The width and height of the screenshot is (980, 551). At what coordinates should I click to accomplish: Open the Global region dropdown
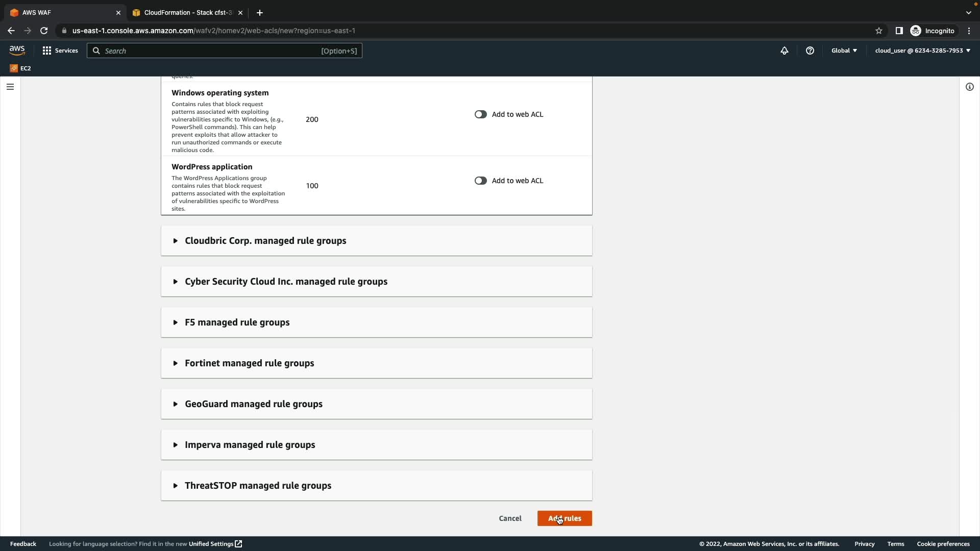(x=844, y=51)
